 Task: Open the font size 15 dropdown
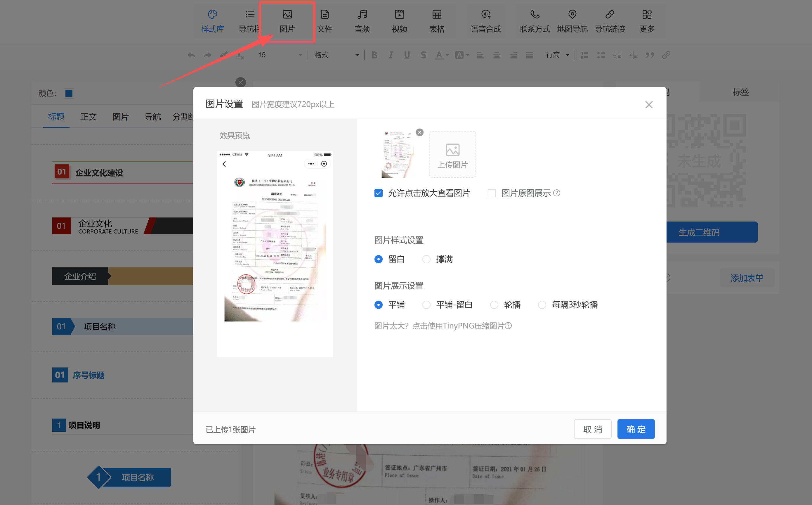click(280, 55)
